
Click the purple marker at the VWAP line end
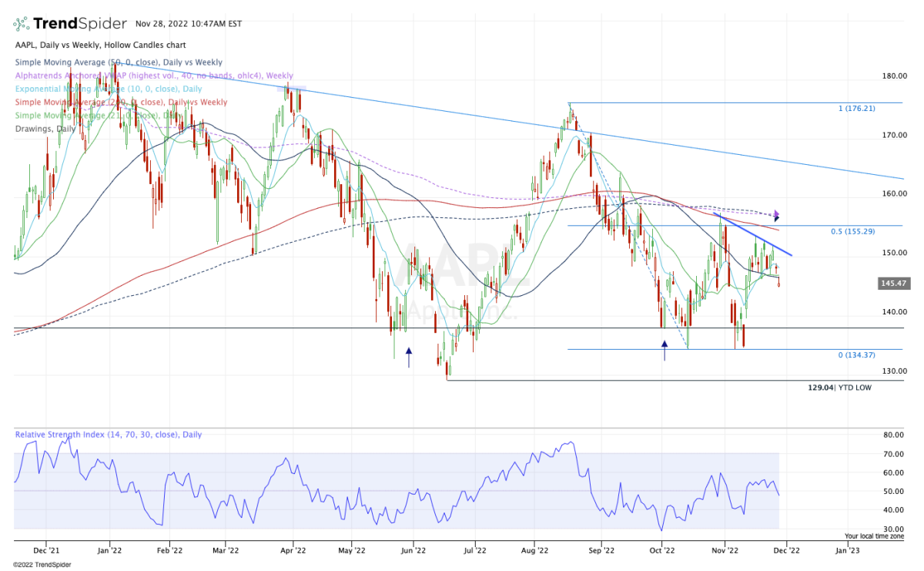pyautogui.click(x=778, y=213)
